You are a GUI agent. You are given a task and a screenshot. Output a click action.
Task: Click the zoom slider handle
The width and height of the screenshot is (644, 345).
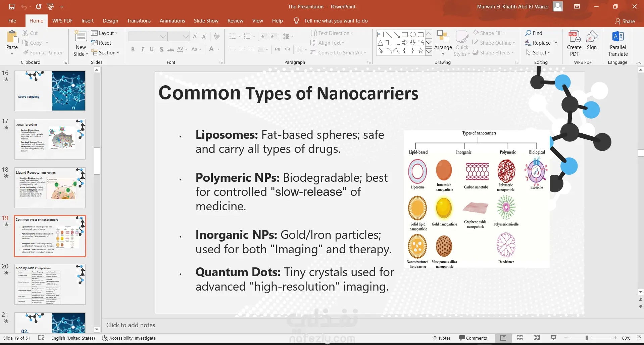coord(587,338)
